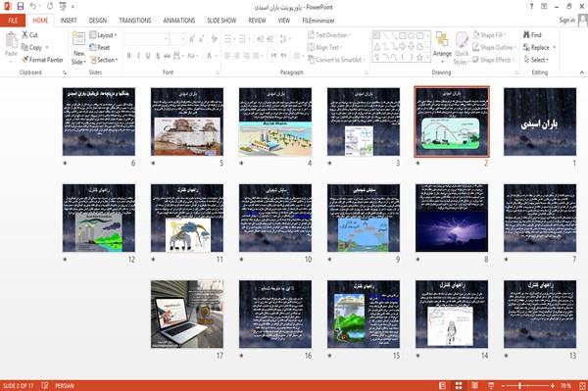Click the Copy button
Image resolution: width=588 pixels, height=391 pixels.
click(x=32, y=47)
